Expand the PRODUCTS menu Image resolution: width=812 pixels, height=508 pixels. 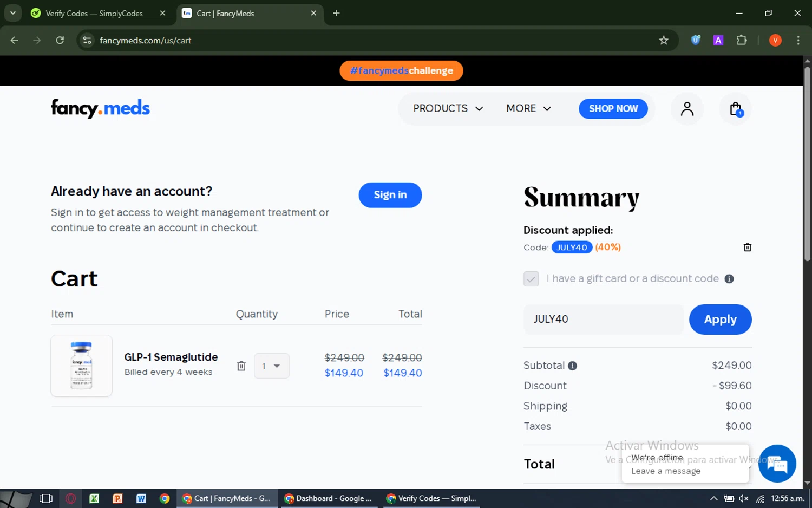click(448, 109)
